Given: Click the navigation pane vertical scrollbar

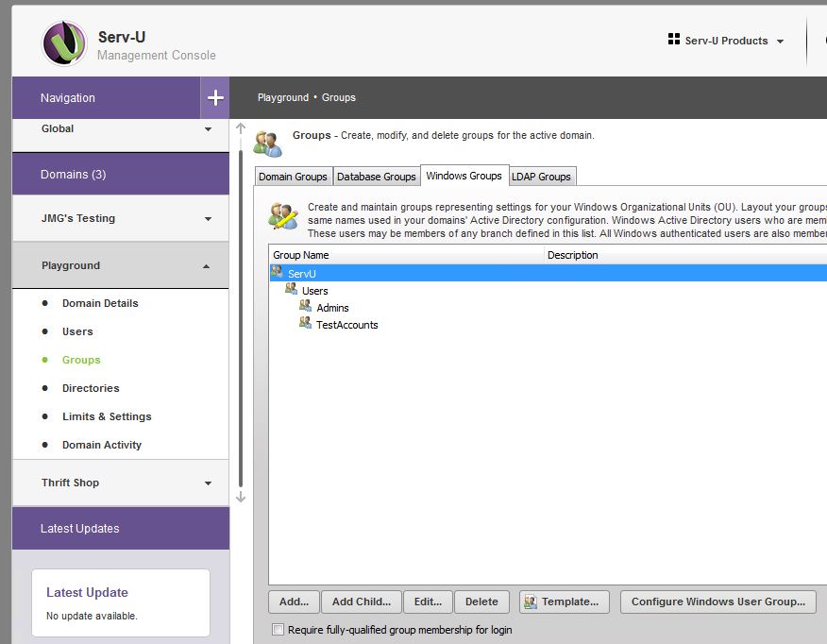Looking at the screenshot, I should [x=241, y=318].
